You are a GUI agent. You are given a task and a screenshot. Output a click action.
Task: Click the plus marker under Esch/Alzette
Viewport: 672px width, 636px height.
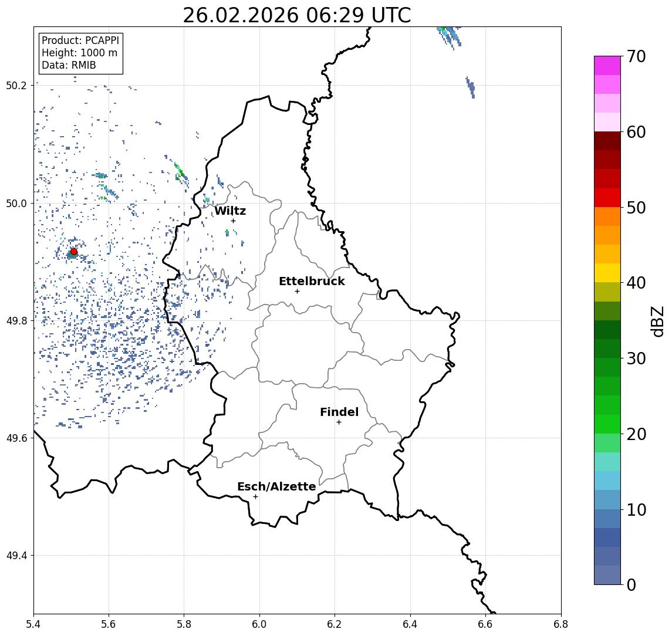255,497
